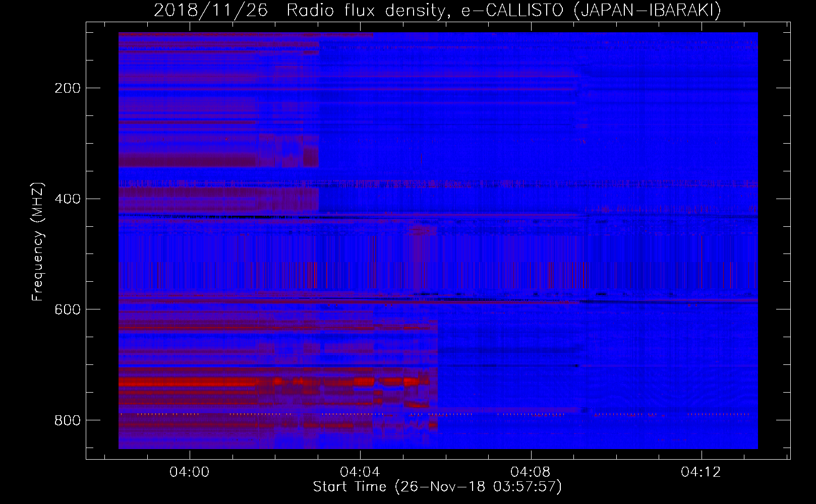The width and height of the screenshot is (816, 504).
Task: Click the "Start Time (26-Nov-18 03:57:57)" label
Action: click(437, 487)
